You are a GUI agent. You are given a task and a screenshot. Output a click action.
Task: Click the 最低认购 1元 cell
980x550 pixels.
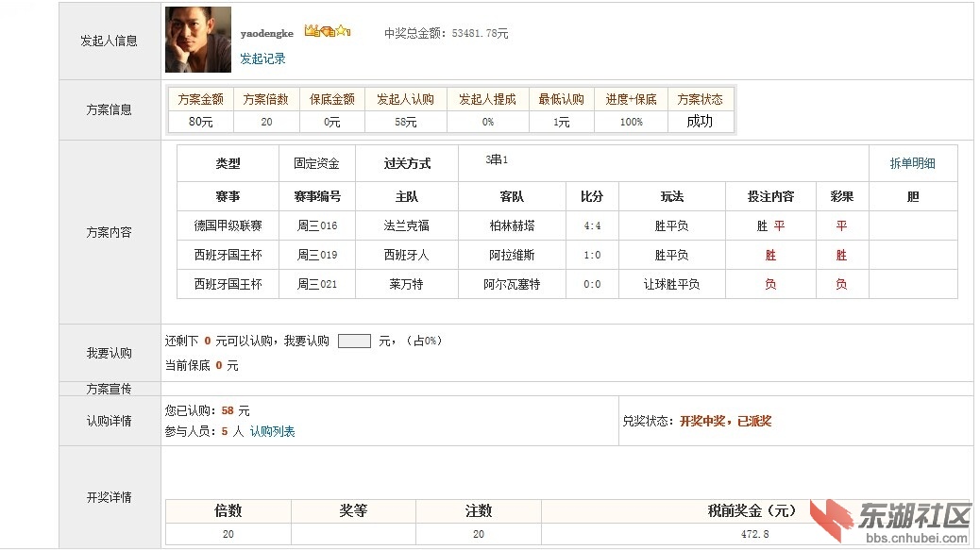point(561,122)
